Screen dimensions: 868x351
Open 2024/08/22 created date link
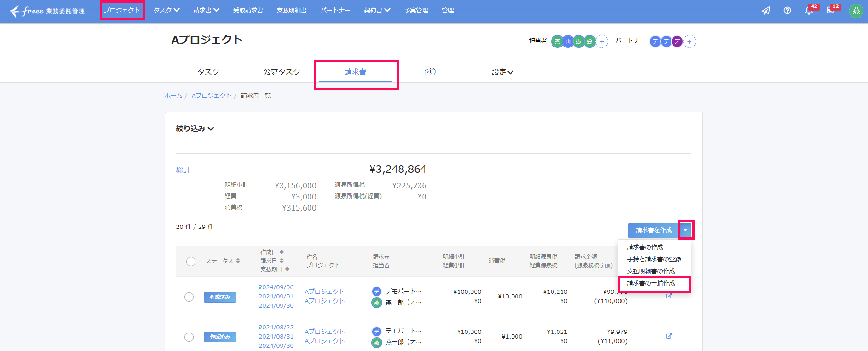coord(276,328)
